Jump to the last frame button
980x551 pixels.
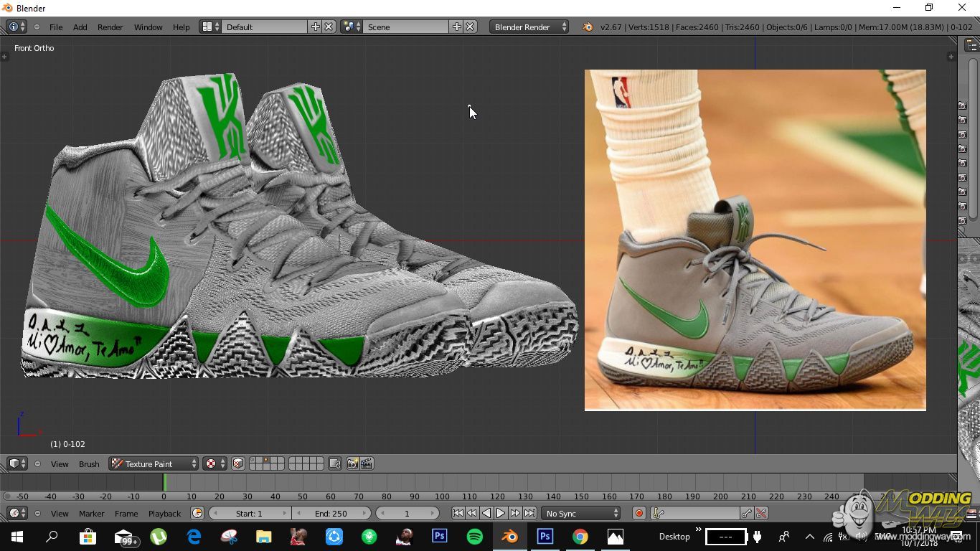[529, 514]
